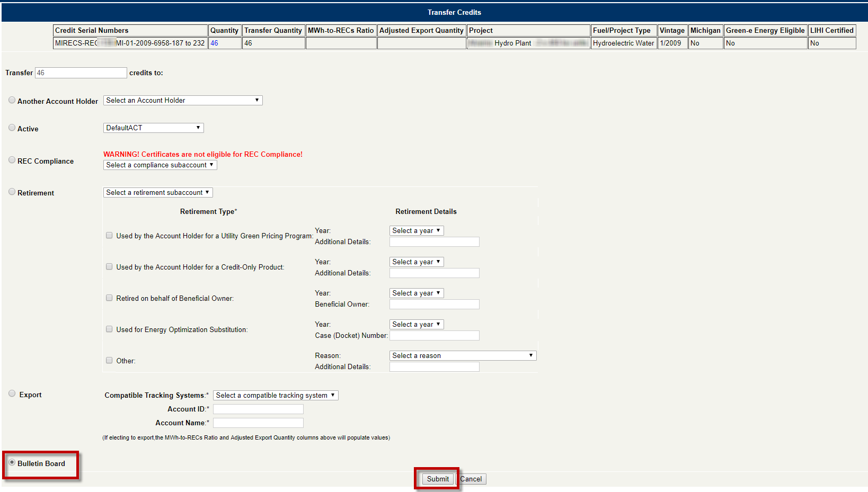Pick the Retirement radio option
The width and height of the screenshot is (868, 492).
point(12,192)
